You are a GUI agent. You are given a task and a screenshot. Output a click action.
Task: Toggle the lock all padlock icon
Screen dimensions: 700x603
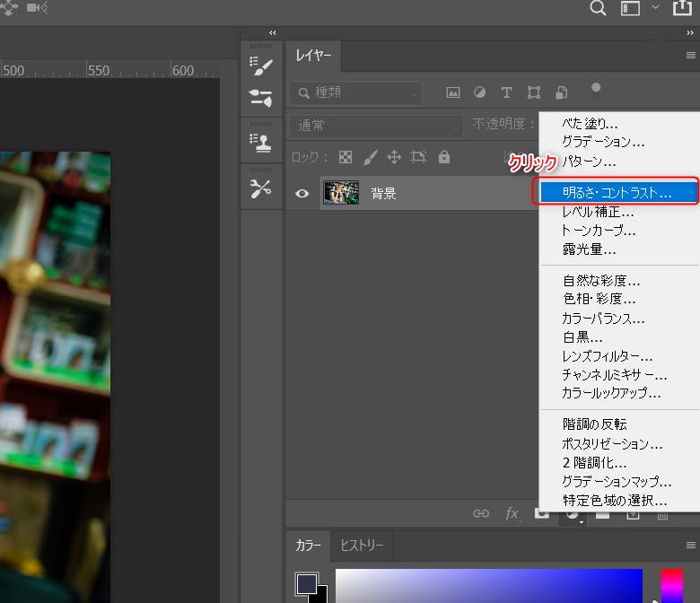pos(443,157)
